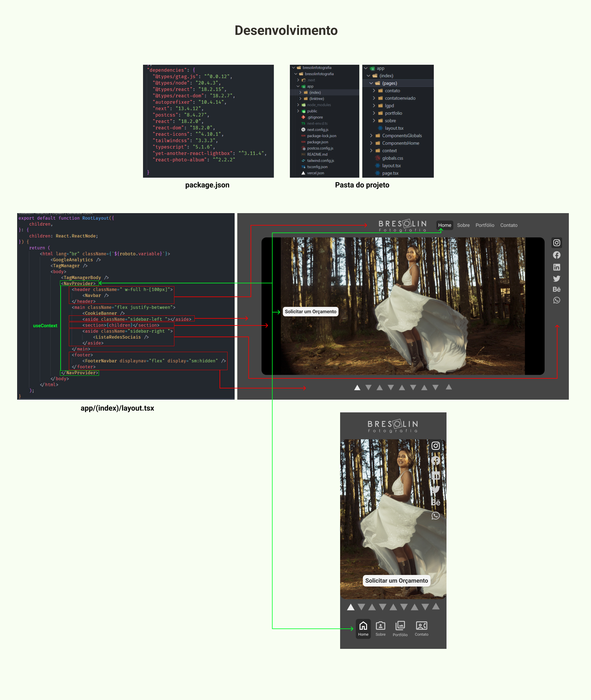
Task: Collapse the (pages) folder chevron
Action: coord(371,83)
